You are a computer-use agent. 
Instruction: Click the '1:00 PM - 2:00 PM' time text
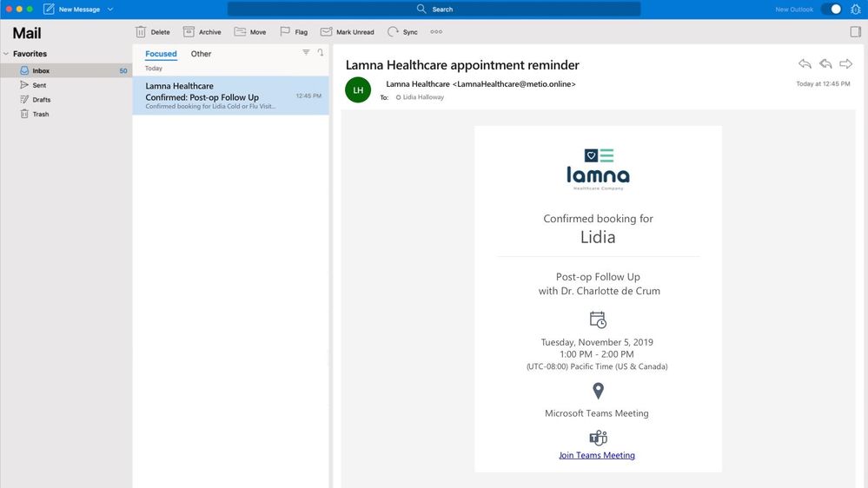pyautogui.click(x=597, y=354)
